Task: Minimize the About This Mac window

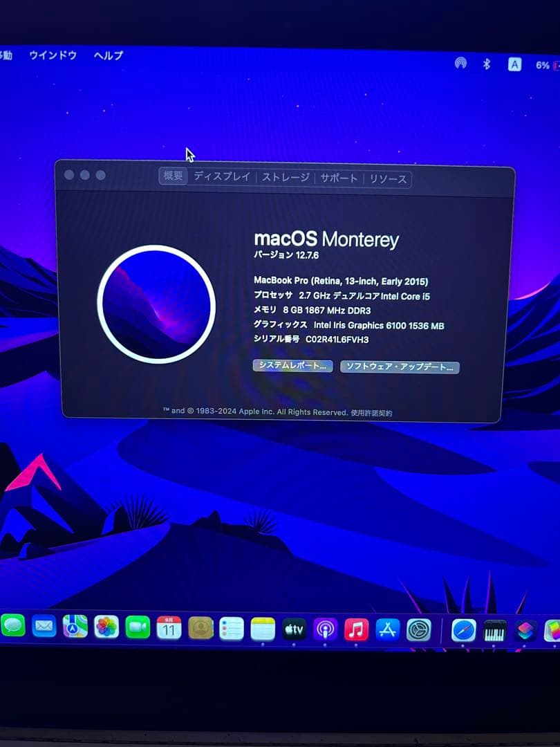Action: tap(85, 175)
